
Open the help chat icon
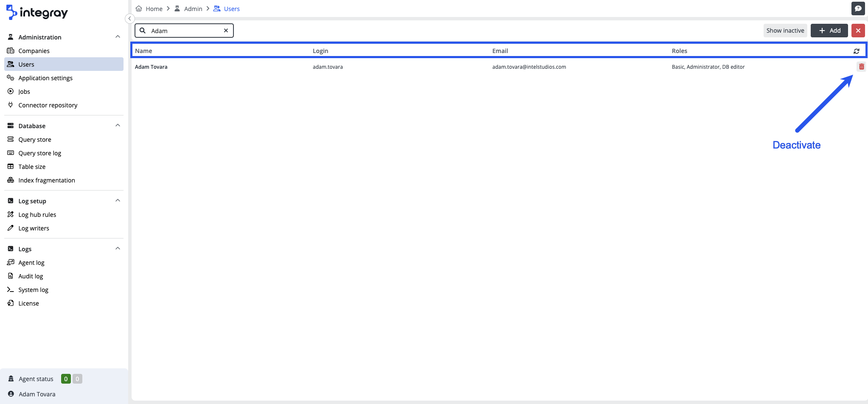coord(858,8)
